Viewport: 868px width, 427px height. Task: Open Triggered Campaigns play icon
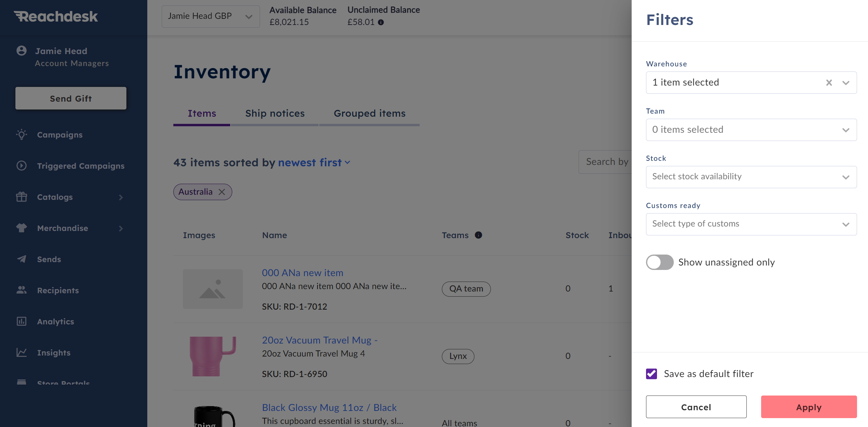coord(22,166)
